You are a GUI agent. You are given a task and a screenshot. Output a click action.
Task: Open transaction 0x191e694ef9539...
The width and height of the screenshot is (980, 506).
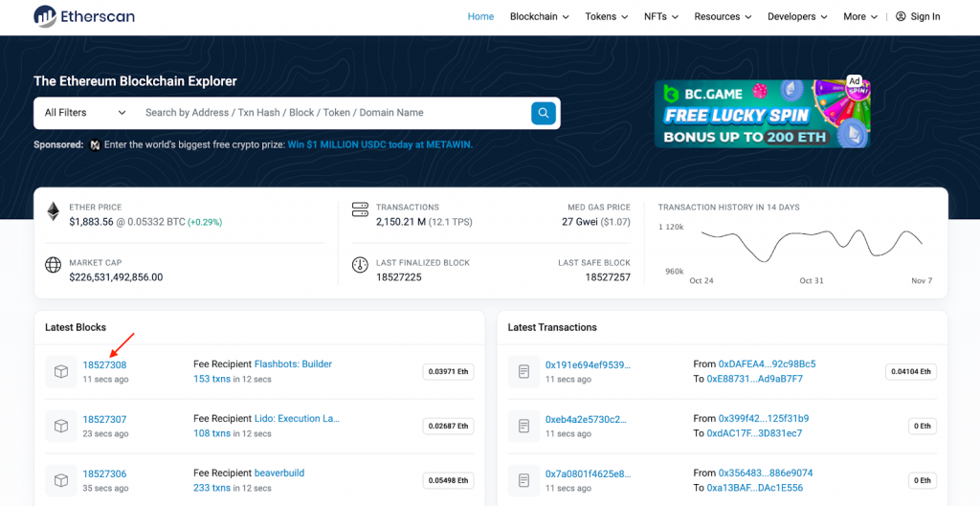[x=588, y=364]
